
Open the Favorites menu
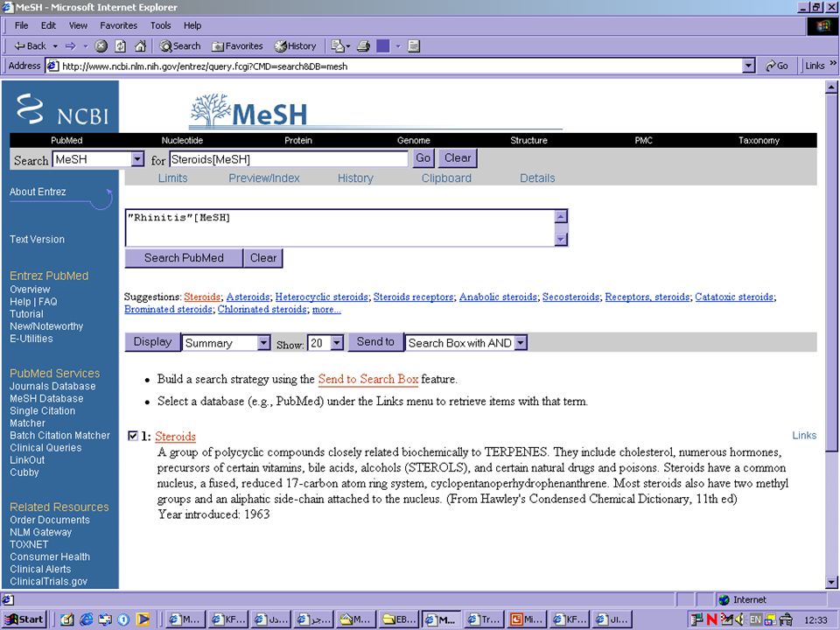[118, 25]
